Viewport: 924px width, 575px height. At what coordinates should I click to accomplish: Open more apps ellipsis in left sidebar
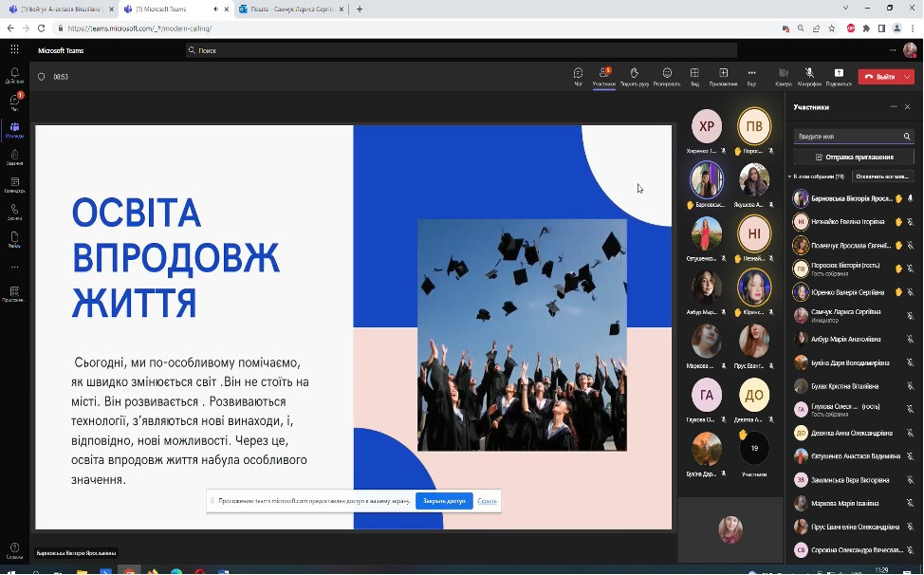(15, 267)
